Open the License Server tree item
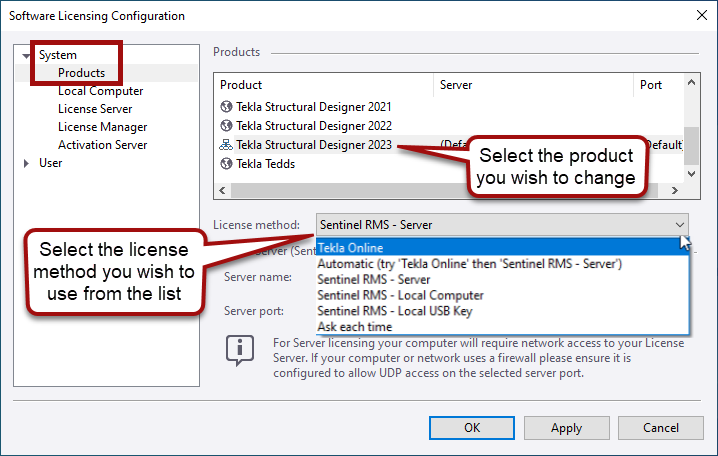The image size is (718, 456). point(95,109)
